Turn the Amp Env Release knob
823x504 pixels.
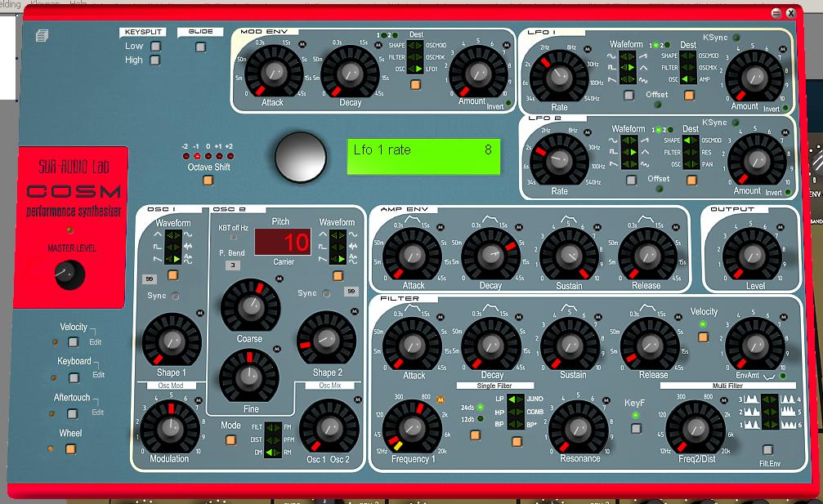point(647,255)
